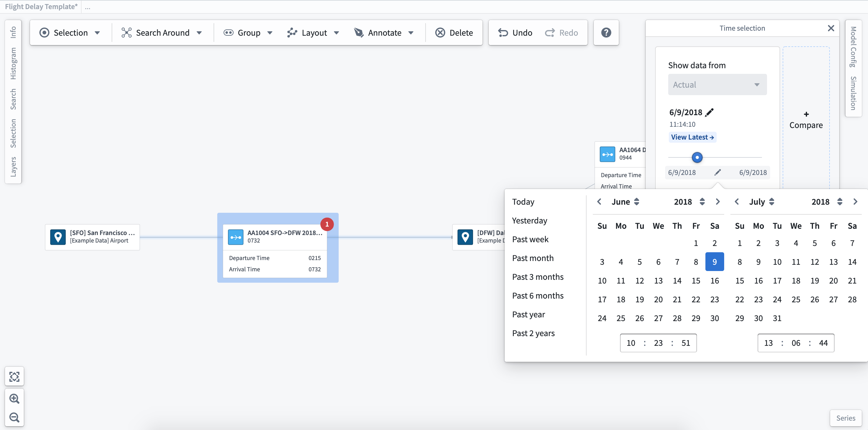Go to previous month from June

tap(599, 202)
